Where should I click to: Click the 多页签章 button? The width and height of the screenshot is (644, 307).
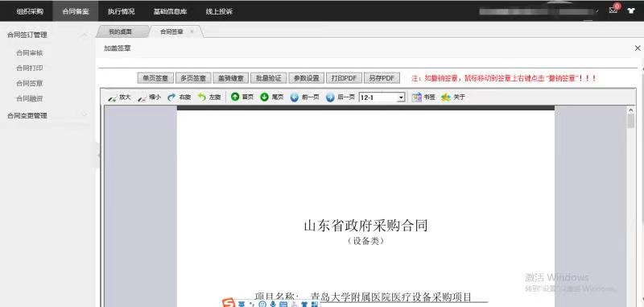click(x=193, y=78)
